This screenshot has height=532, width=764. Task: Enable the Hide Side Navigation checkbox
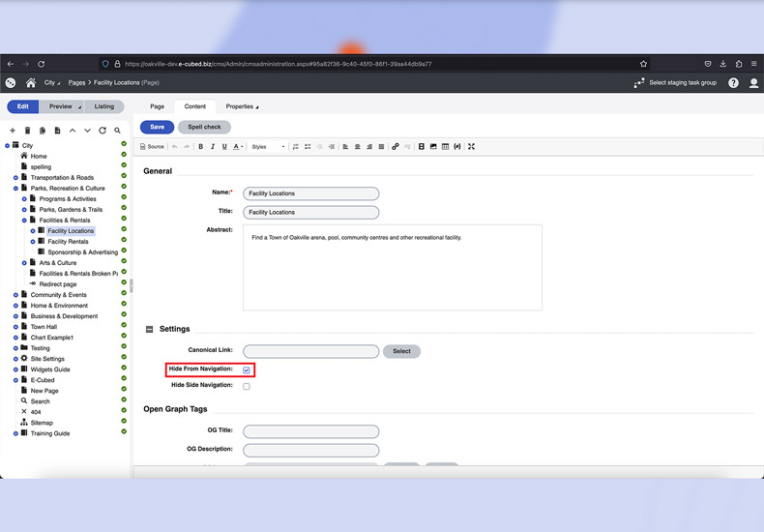tap(247, 386)
